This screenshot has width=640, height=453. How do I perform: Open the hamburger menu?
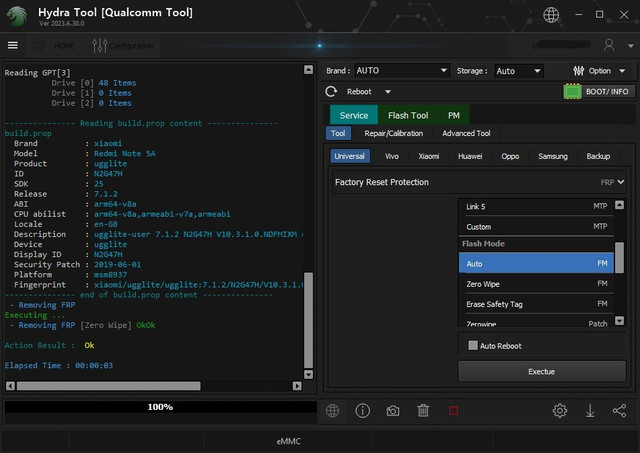point(13,45)
